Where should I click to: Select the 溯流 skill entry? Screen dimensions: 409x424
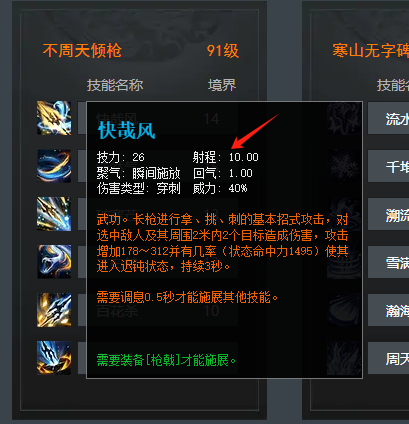coord(389,214)
